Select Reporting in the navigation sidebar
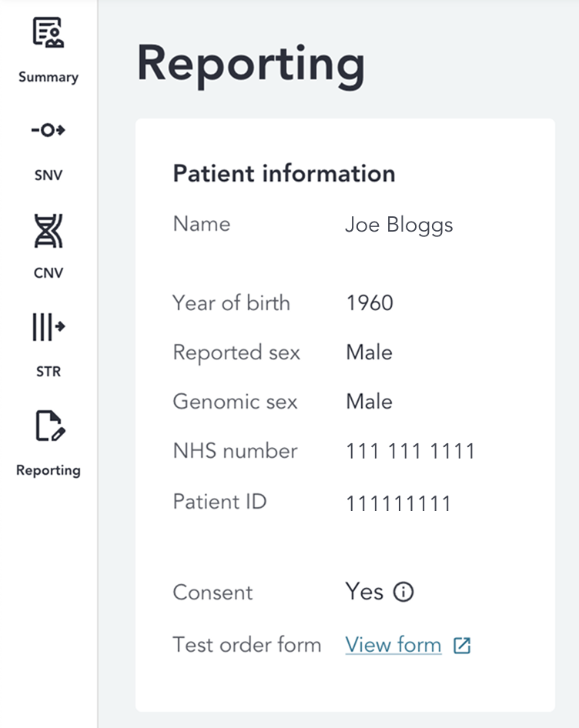 coord(48,470)
